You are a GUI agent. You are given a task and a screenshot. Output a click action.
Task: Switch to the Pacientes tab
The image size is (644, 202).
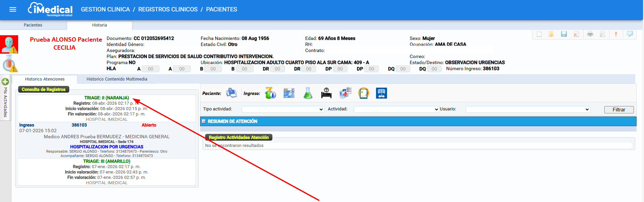[x=33, y=25]
